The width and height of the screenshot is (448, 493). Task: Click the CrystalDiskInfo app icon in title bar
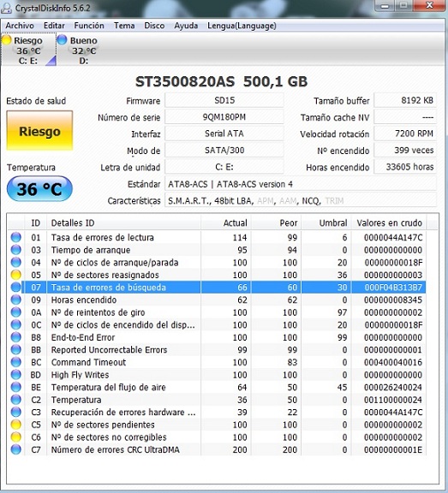click(x=7, y=8)
